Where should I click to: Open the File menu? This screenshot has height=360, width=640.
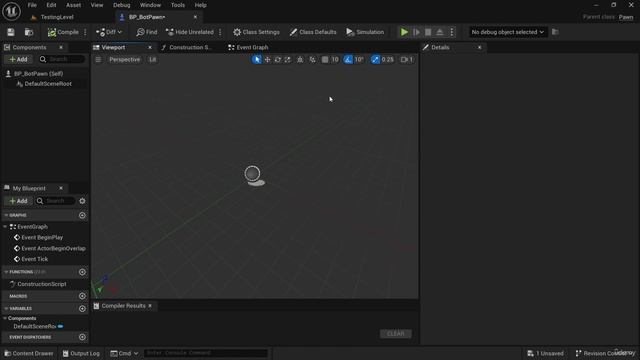32,5
